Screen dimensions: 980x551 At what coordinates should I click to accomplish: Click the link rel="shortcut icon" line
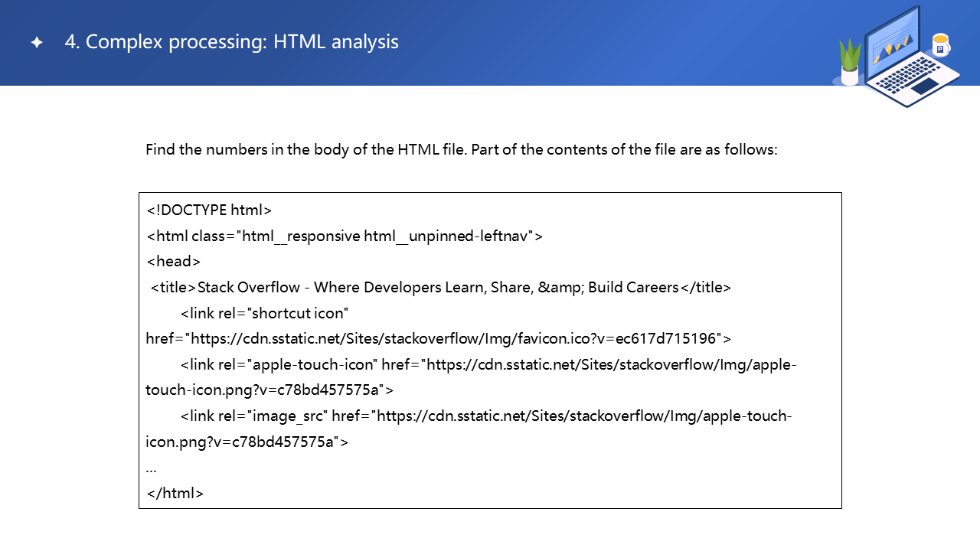click(265, 314)
